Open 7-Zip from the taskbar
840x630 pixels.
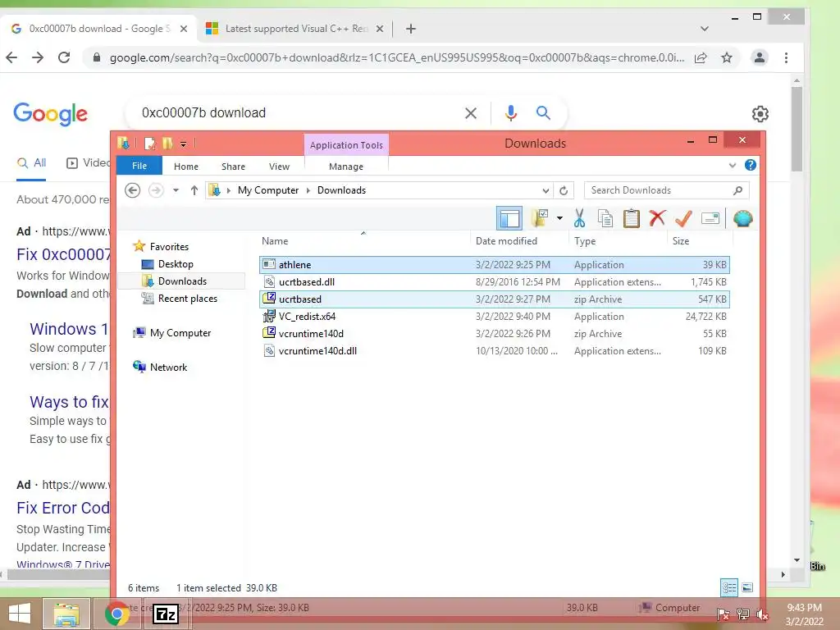click(166, 614)
